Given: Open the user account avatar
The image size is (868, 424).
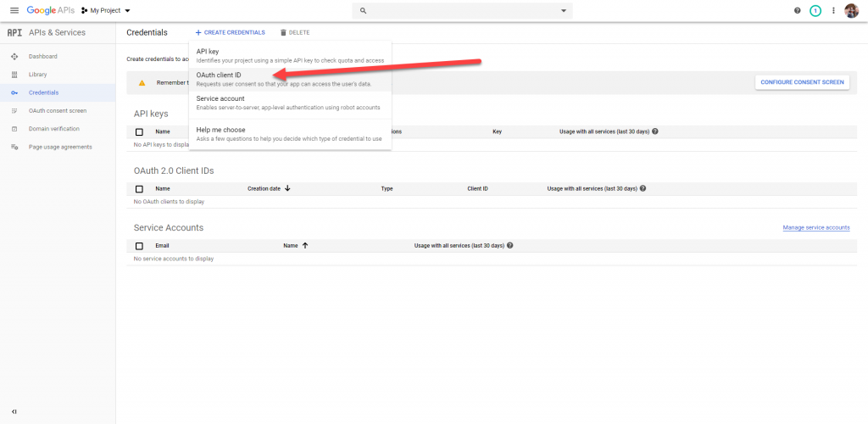Looking at the screenshot, I should (851, 10).
